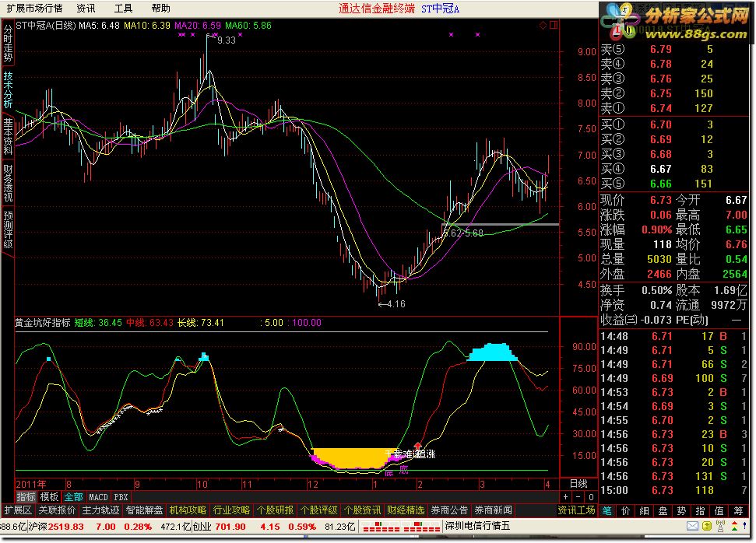Click the 0 reset zoom button
Viewport: 756px width, 543px height.
click(x=591, y=497)
